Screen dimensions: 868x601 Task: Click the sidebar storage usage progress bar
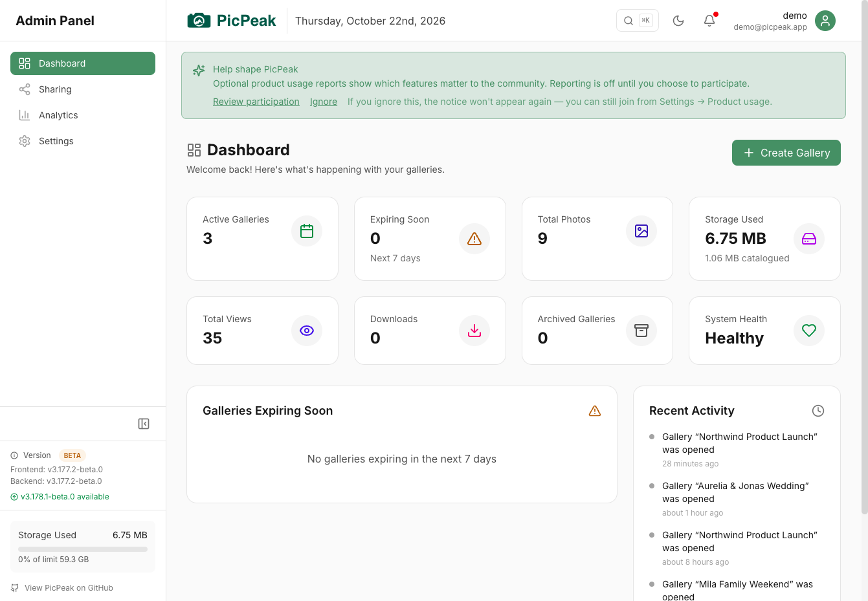point(83,549)
